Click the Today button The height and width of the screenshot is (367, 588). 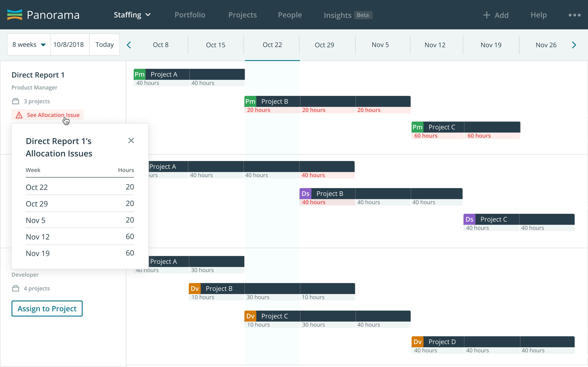tap(104, 44)
